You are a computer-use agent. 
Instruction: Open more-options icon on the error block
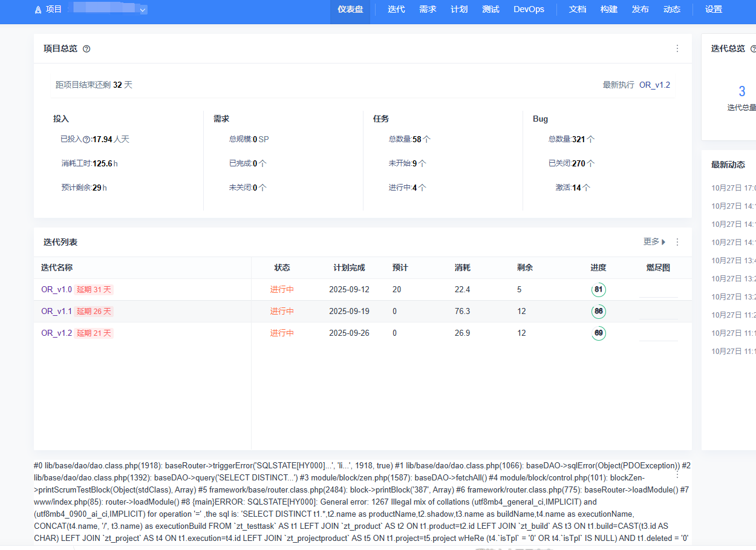point(677,476)
